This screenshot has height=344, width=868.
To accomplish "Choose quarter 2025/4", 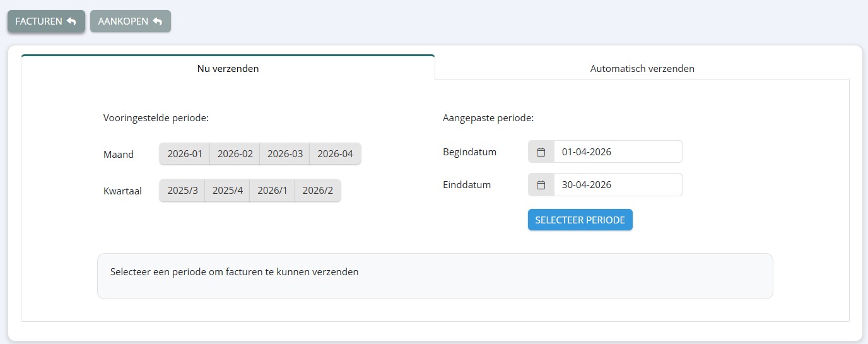I will pyautogui.click(x=227, y=191).
